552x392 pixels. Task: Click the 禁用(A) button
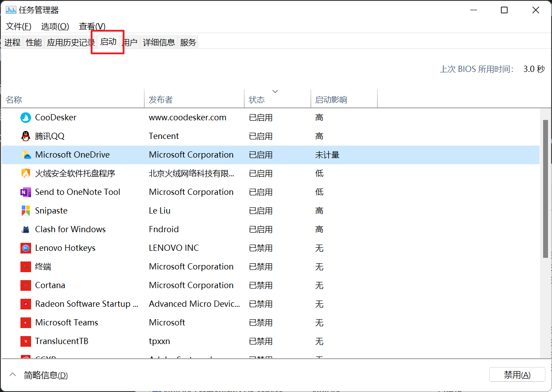[x=517, y=375]
